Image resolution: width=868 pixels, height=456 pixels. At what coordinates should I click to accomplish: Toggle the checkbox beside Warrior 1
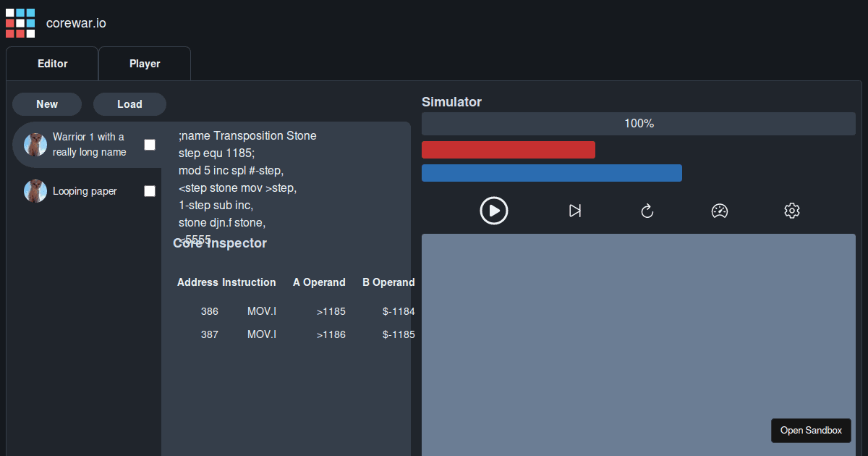[x=150, y=145]
